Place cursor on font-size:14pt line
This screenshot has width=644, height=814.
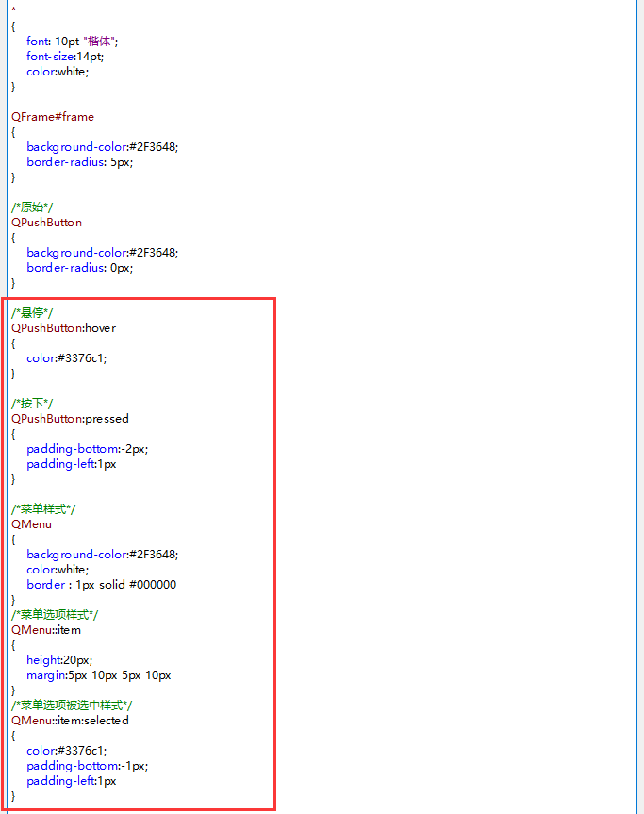(65, 56)
